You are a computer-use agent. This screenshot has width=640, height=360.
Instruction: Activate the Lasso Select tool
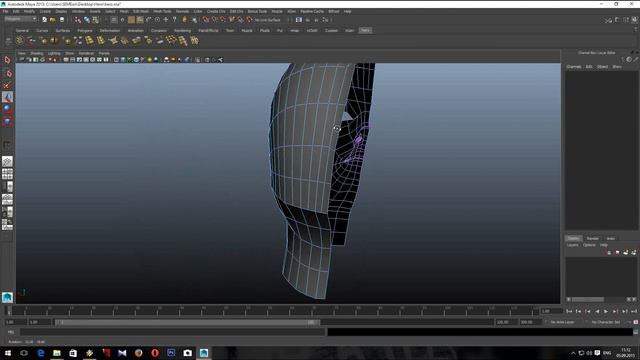(x=7, y=73)
